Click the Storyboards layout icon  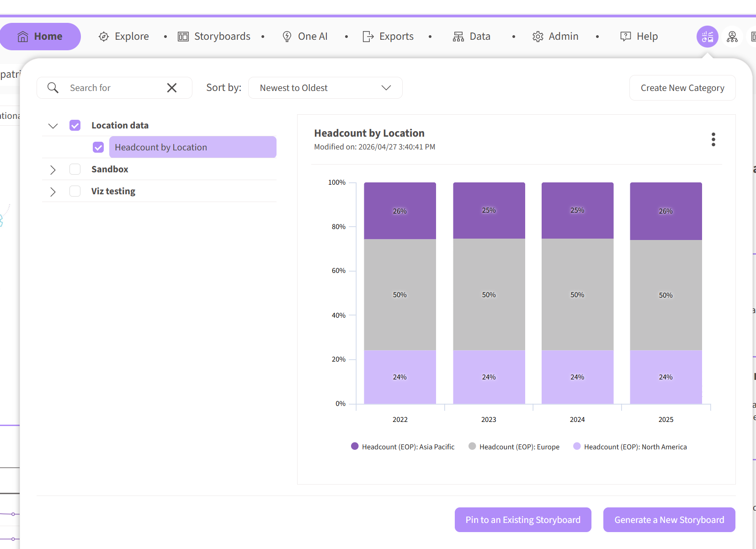[x=183, y=37]
